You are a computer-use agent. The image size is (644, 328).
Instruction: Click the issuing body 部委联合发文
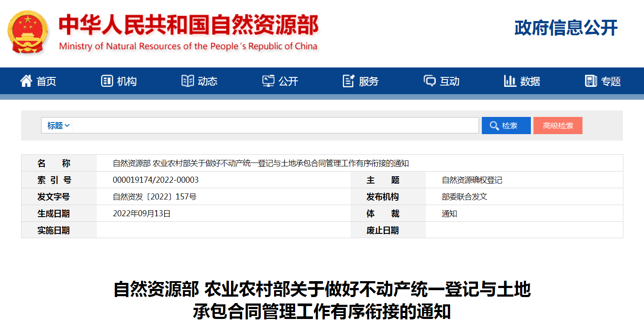pos(465,197)
